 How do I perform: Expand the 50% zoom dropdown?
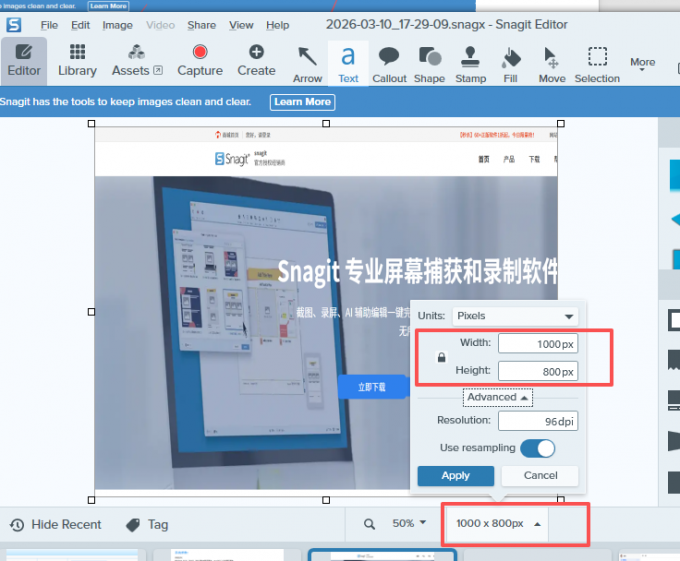(410, 523)
